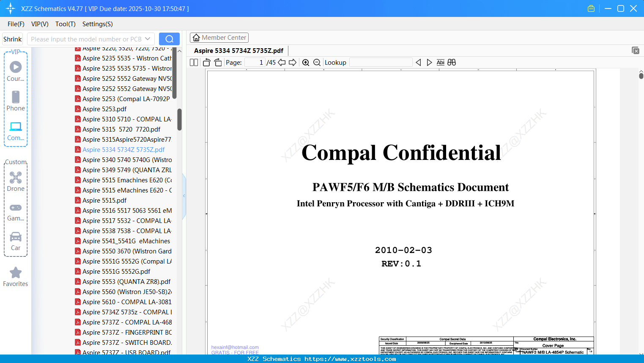Find next lookup match
Screen dimensions: 644x363
pos(429,63)
